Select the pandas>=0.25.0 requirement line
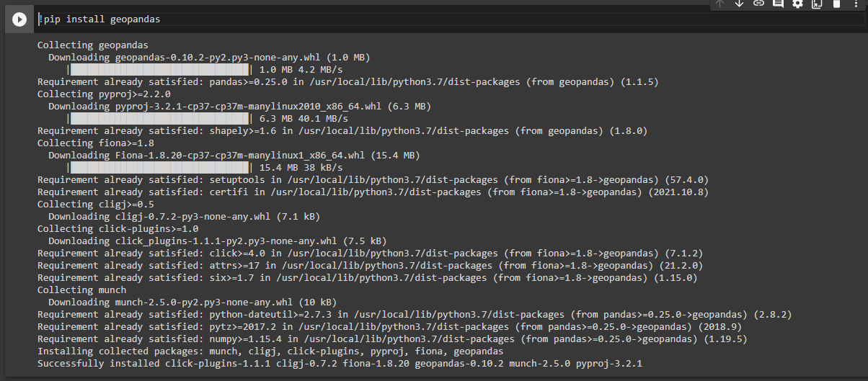Viewport: 868px width, 381px height. click(348, 82)
